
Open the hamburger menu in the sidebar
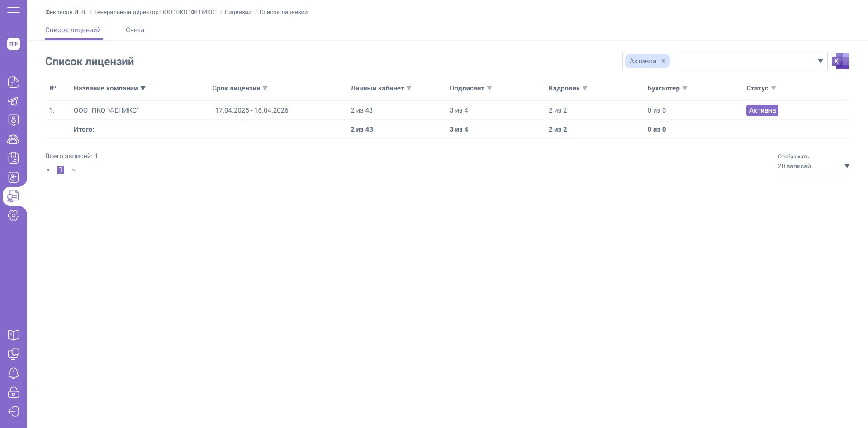pos(14,10)
